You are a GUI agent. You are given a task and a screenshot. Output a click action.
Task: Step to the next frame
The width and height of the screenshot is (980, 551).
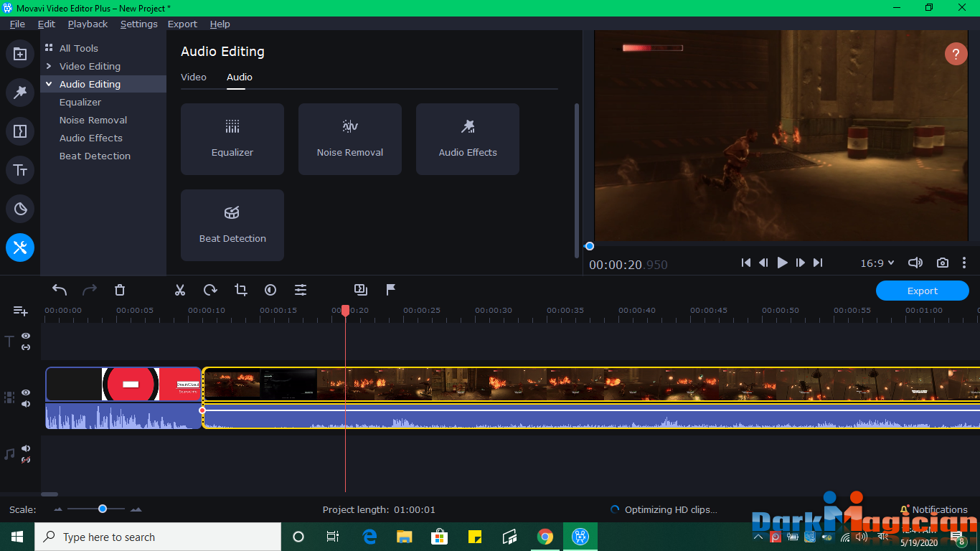(x=800, y=263)
